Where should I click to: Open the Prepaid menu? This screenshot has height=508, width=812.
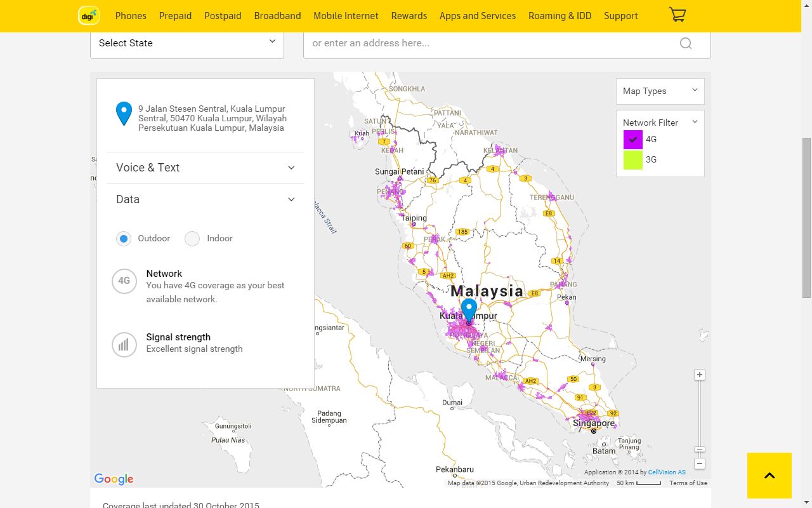(175, 16)
